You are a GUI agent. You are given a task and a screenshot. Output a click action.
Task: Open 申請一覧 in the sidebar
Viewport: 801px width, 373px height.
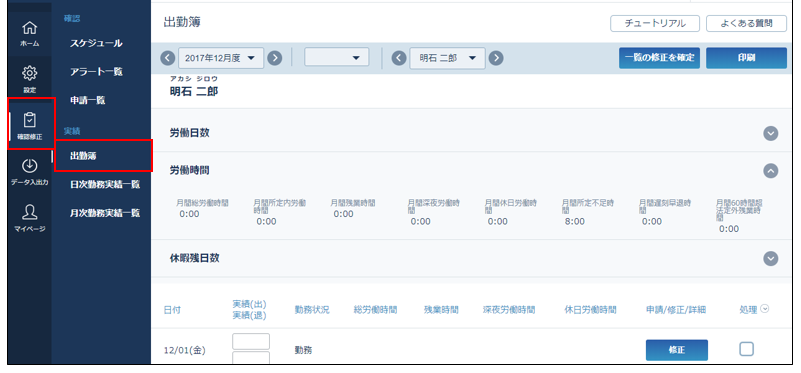[x=87, y=101]
